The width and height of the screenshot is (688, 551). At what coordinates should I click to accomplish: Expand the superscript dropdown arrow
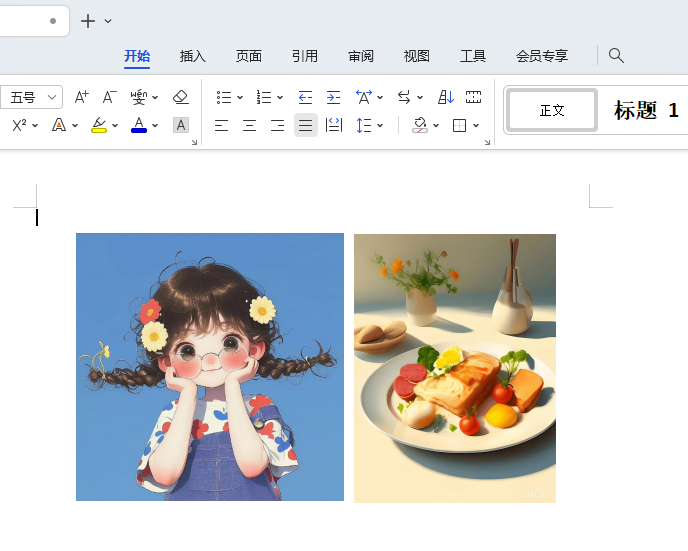coord(35,126)
